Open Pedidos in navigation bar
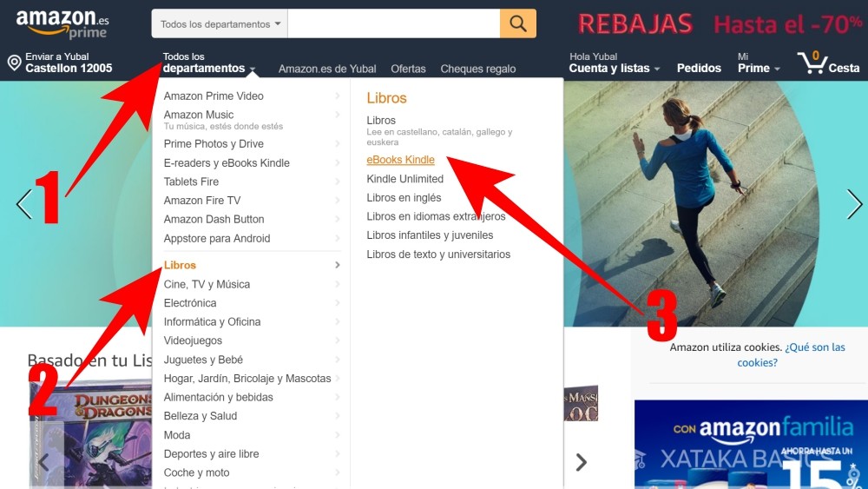The width and height of the screenshot is (868, 489). tap(699, 68)
